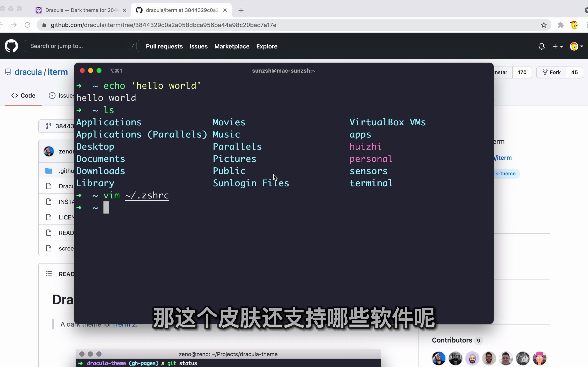
Task: Bookmark page with the star icon
Action: [544, 25]
